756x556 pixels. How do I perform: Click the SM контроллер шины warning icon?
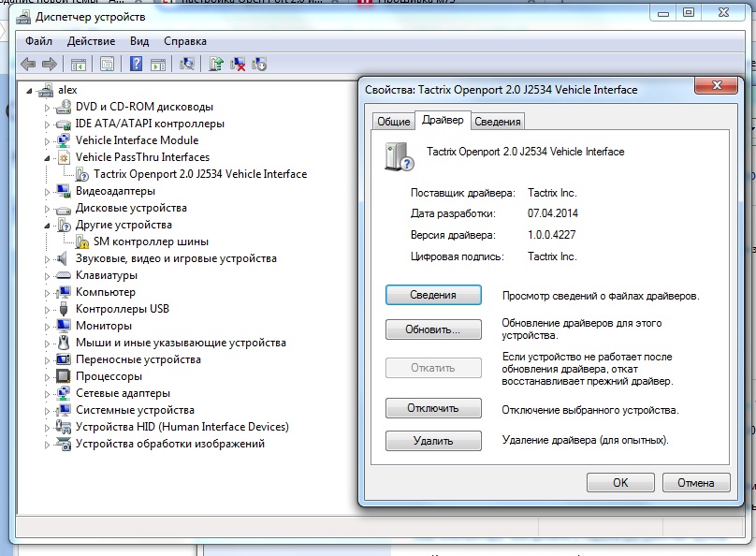tap(82, 241)
